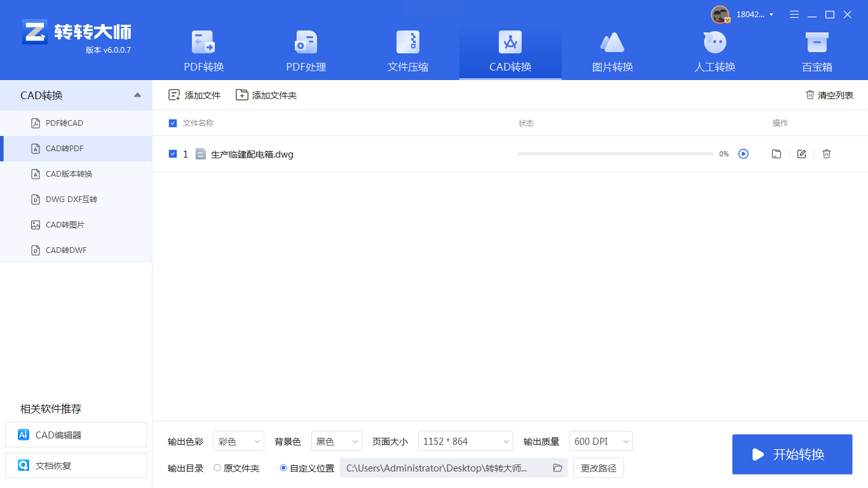Viewport: 868px width, 488px height.
Task: Open the 页面大小 1152 * 864 dropdown
Action: pos(466,441)
